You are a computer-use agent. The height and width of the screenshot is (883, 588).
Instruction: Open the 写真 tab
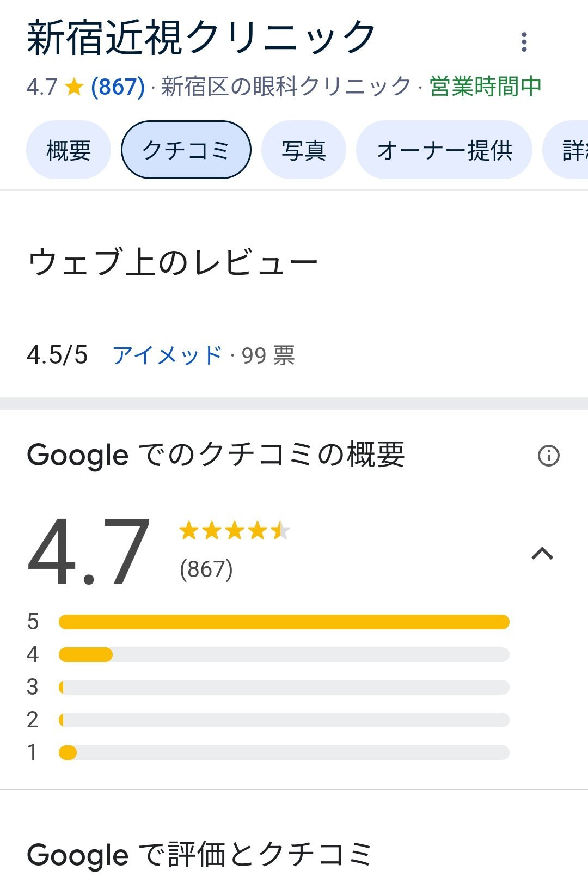(x=304, y=150)
